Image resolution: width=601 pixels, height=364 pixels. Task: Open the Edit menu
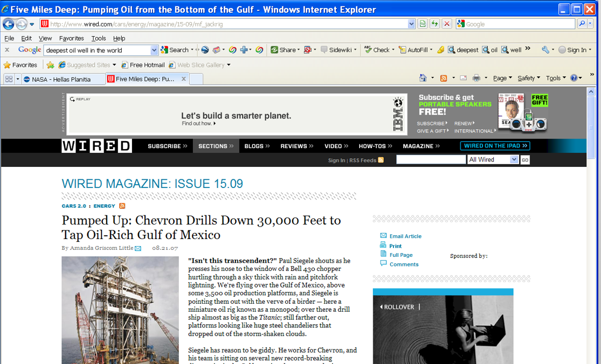(26, 38)
